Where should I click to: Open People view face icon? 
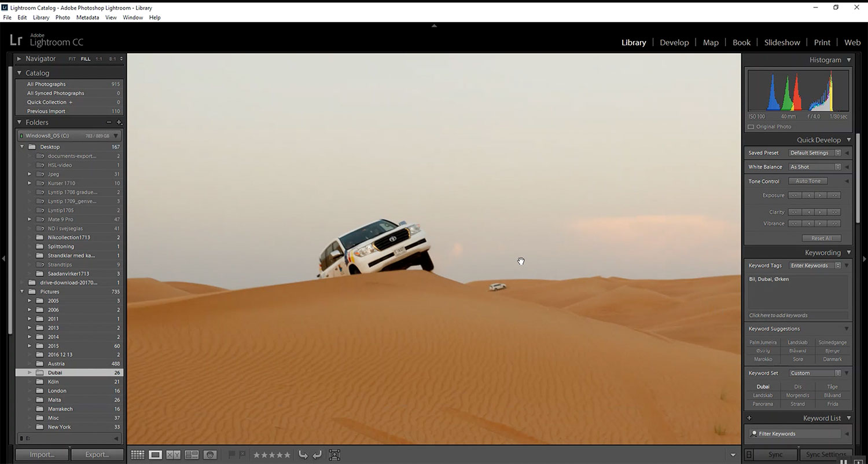pos(209,455)
